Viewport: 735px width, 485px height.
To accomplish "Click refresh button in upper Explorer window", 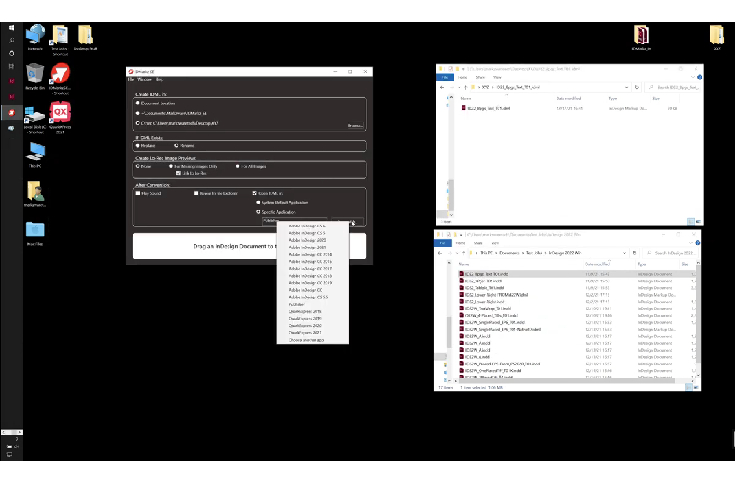I will pos(637,87).
